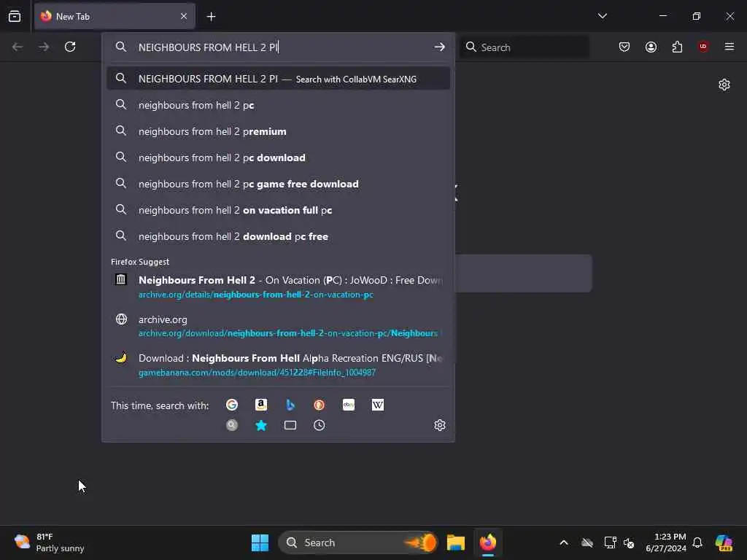Open the Firefox View button
747x560 pixels.
[x=15, y=16]
